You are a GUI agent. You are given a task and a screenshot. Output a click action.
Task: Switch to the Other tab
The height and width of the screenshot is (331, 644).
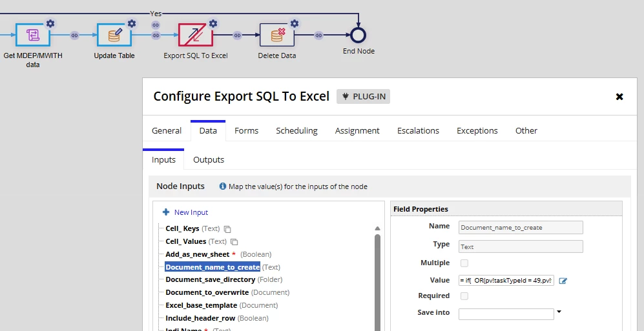(x=526, y=130)
